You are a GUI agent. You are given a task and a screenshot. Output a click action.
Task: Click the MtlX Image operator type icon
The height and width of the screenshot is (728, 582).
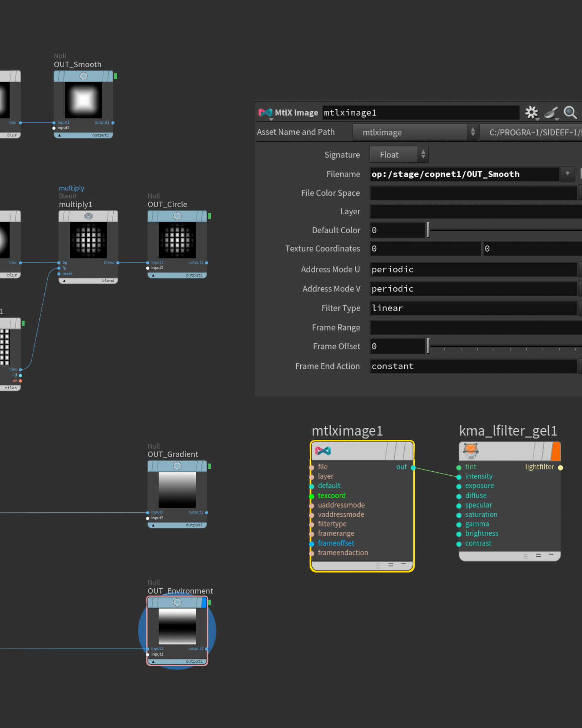tap(265, 113)
